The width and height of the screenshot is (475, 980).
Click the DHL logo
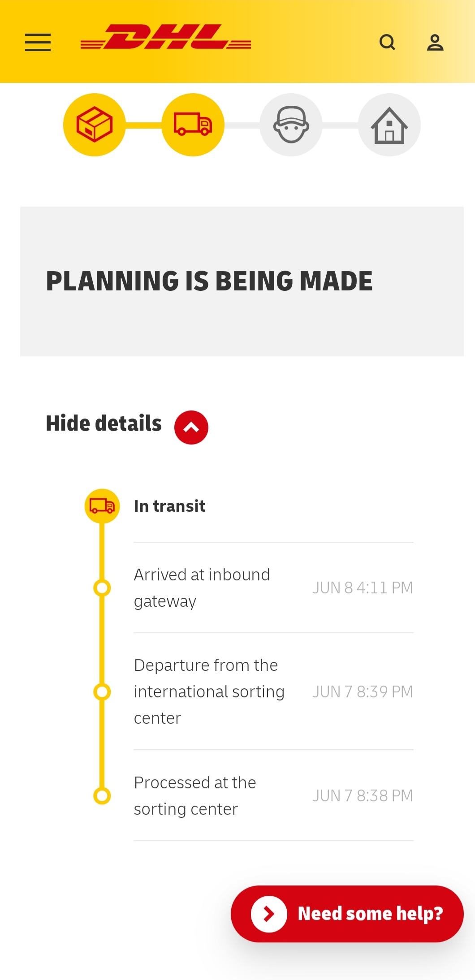pos(166,37)
